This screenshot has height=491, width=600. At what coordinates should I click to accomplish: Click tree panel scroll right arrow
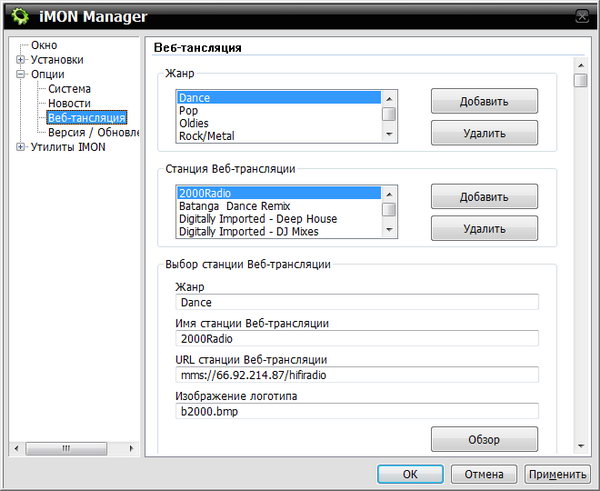(x=131, y=448)
